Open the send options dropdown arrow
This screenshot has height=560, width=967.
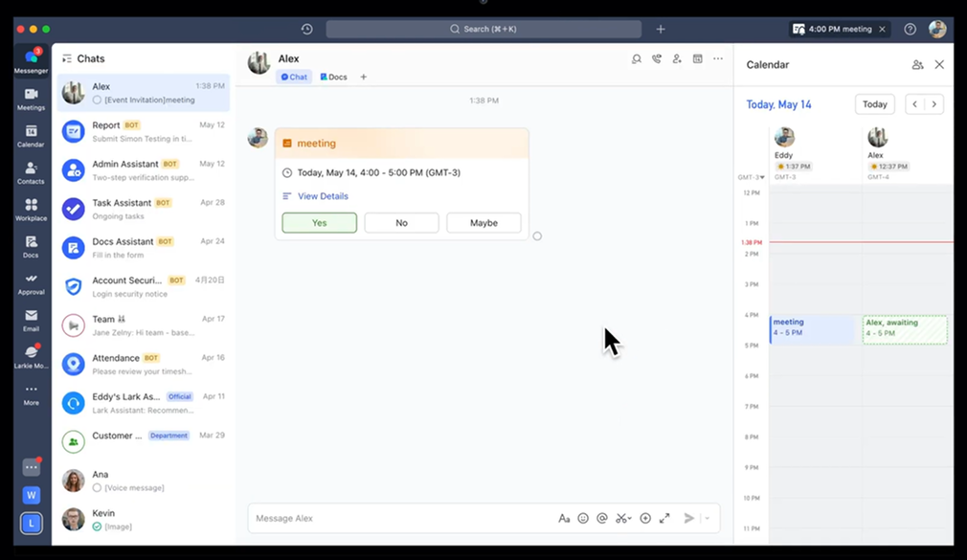(x=708, y=518)
